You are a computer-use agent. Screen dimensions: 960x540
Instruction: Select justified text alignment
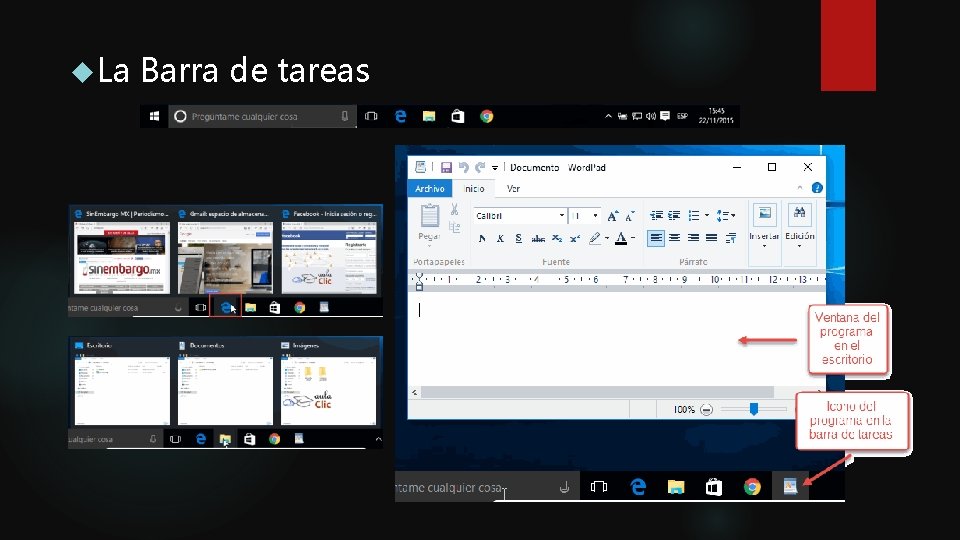[x=711, y=238]
